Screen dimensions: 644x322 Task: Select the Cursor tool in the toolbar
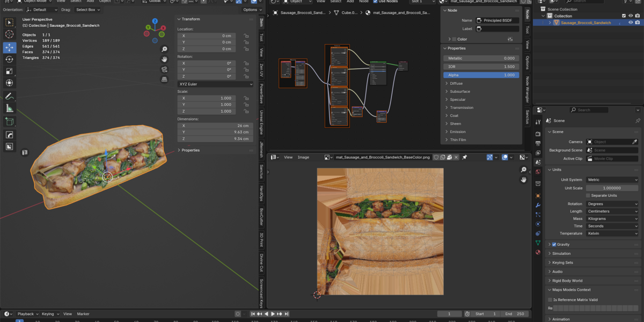tap(9, 34)
